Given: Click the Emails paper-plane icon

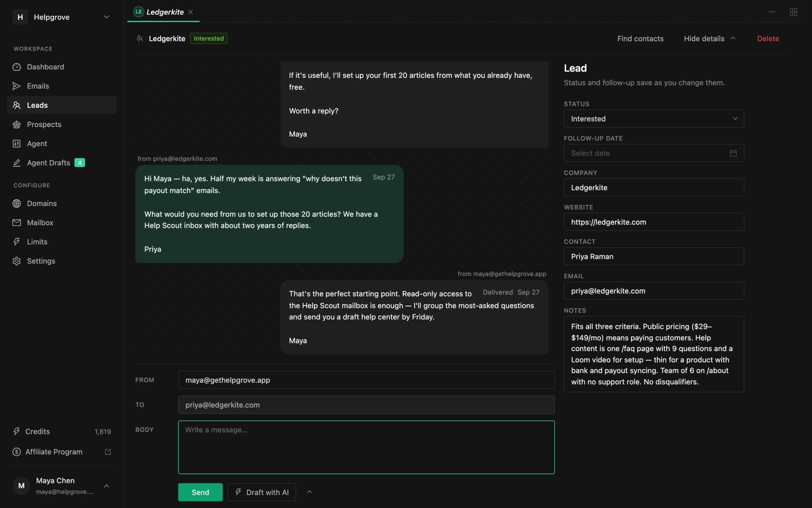Looking at the screenshot, I should click(x=17, y=86).
